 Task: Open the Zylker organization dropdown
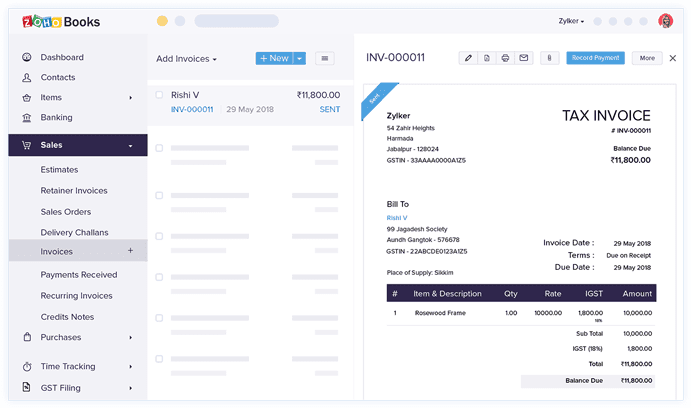click(x=571, y=21)
